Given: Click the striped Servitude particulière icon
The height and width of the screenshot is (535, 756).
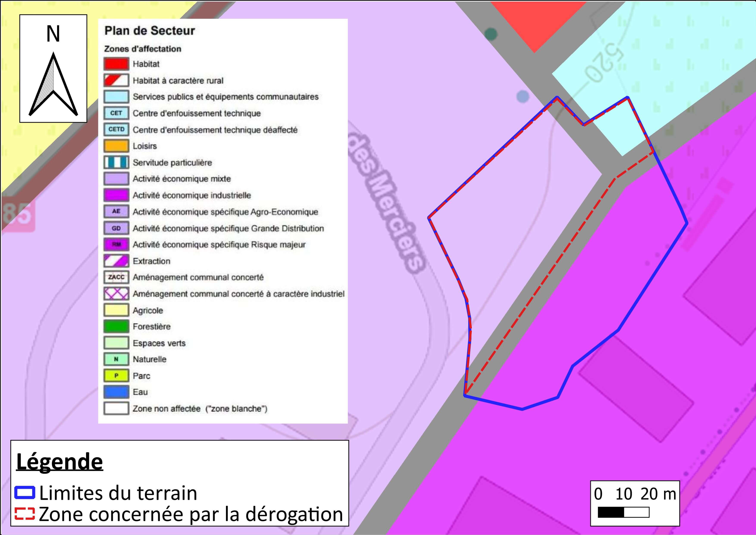Looking at the screenshot, I should 116,162.
